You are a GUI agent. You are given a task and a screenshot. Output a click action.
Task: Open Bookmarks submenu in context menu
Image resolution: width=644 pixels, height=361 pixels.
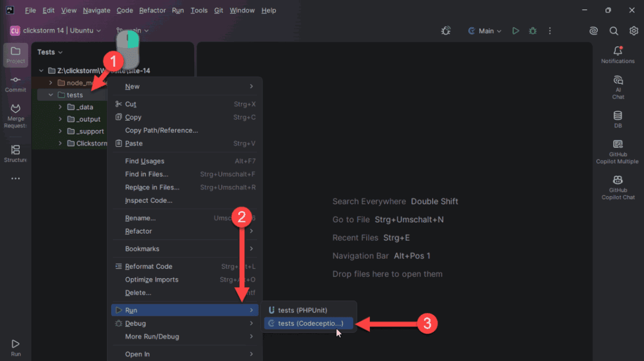point(185,249)
